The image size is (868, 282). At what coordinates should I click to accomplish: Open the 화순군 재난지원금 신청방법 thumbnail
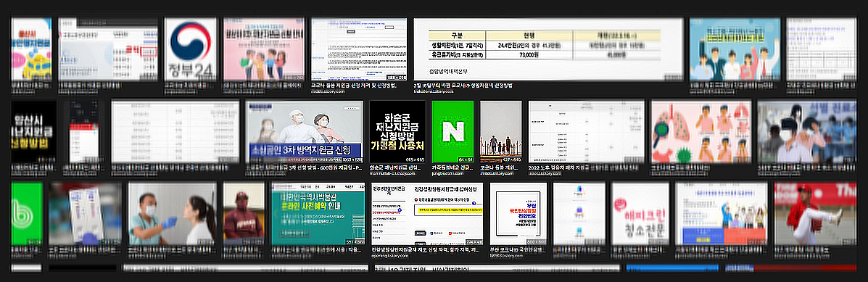[397, 132]
